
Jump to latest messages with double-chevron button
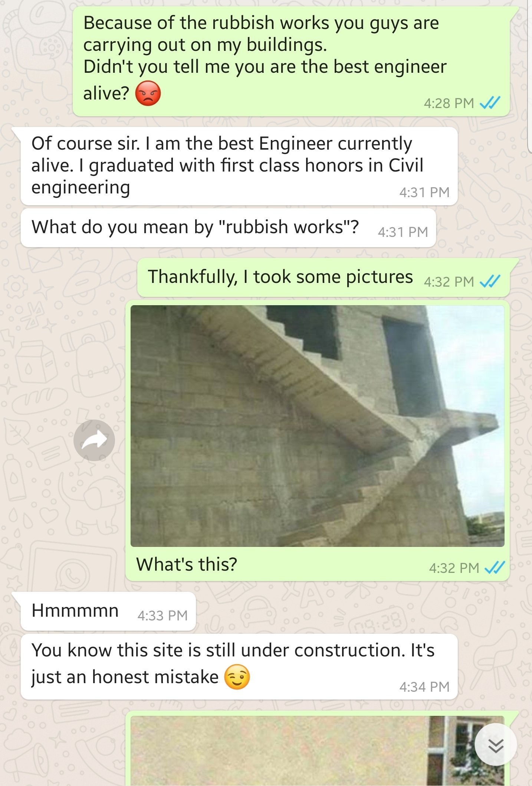(x=496, y=745)
